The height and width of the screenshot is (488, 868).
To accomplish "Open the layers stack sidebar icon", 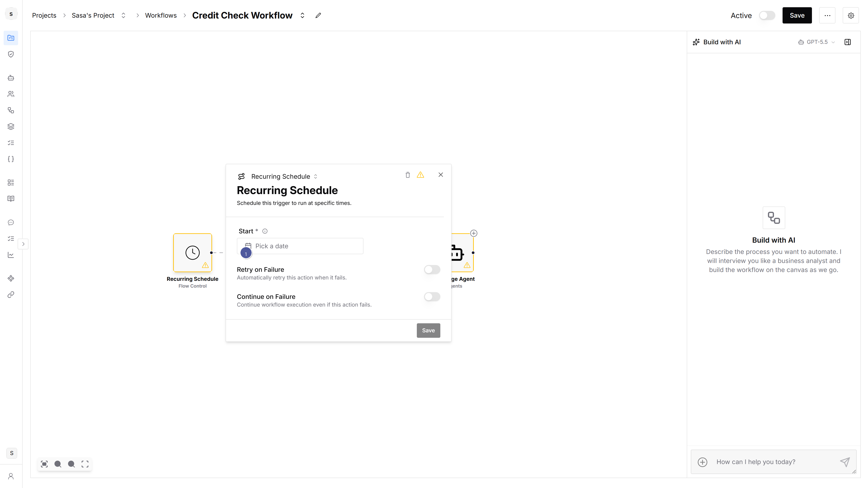I will pos(11,127).
